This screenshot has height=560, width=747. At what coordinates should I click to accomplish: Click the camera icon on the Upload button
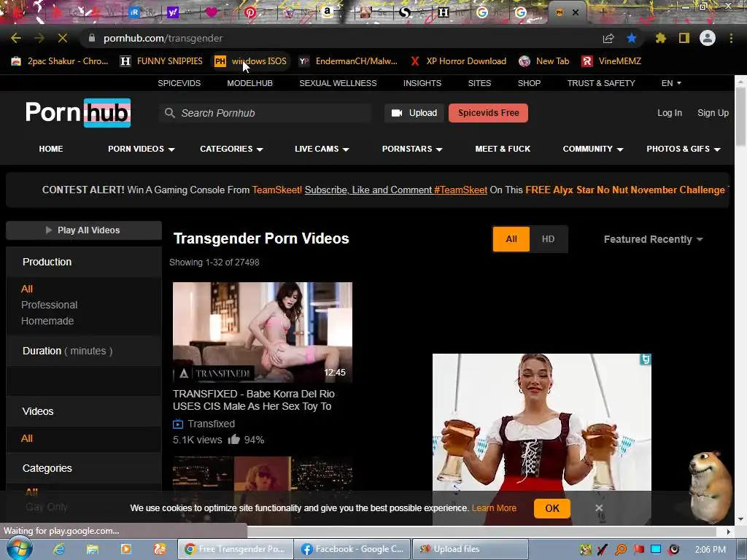397,113
